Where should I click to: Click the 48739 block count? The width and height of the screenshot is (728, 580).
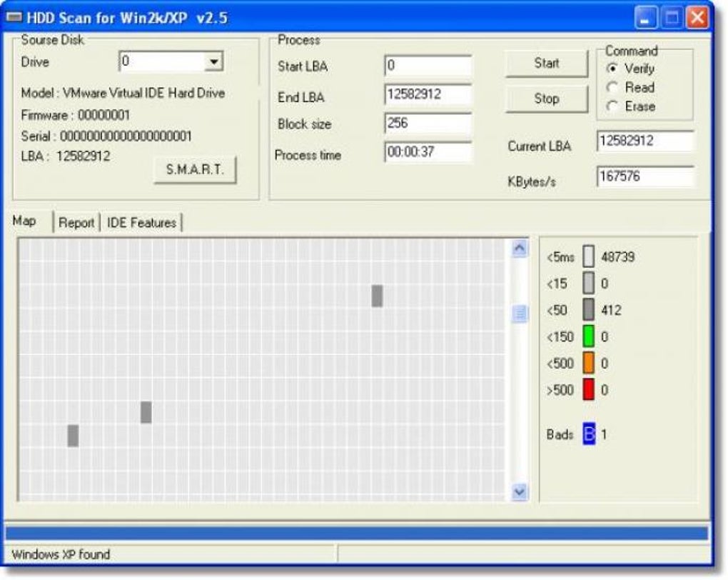coord(617,257)
